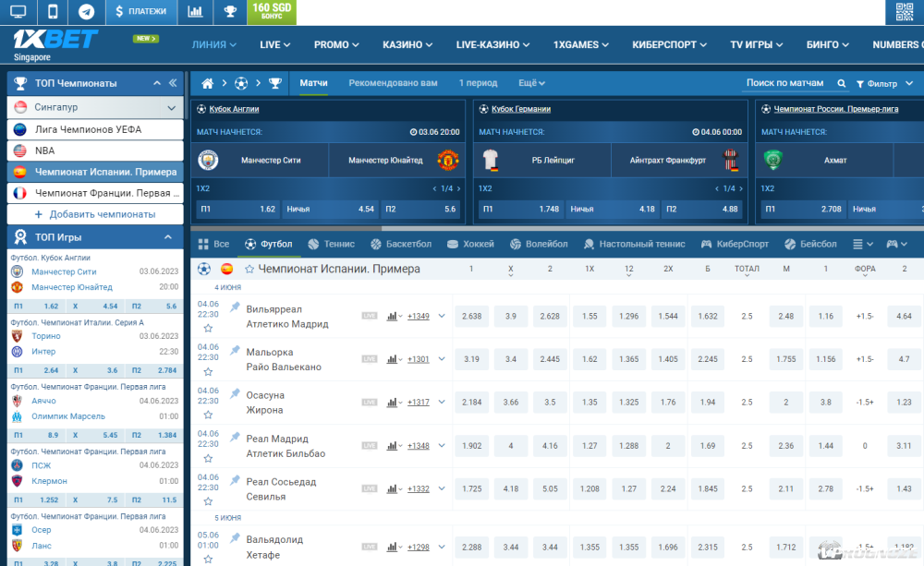
Task: Open the mobile app phone icon
Action: tap(53, 11)
